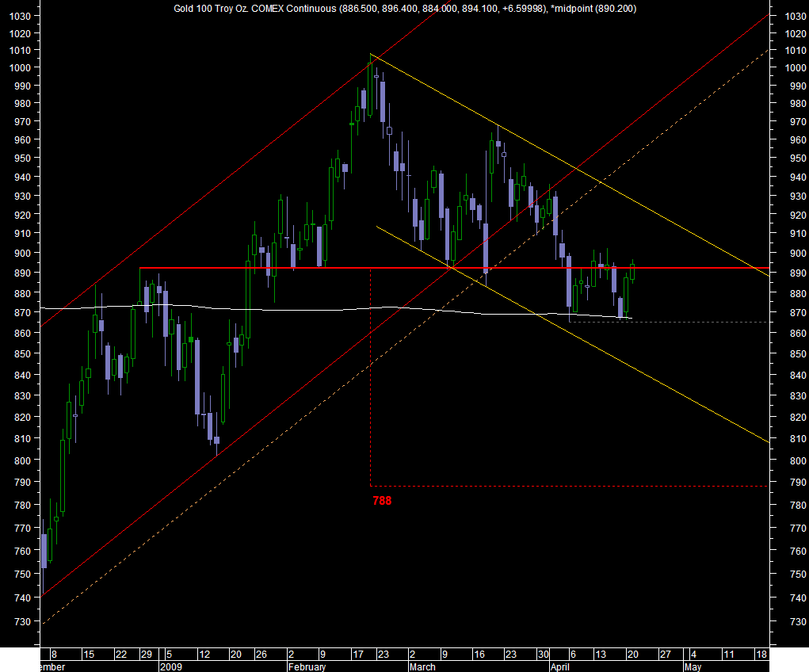Click the 1000 price on the left axis
This screenshot has height=672, width=809.
click(x=20, y=67)
